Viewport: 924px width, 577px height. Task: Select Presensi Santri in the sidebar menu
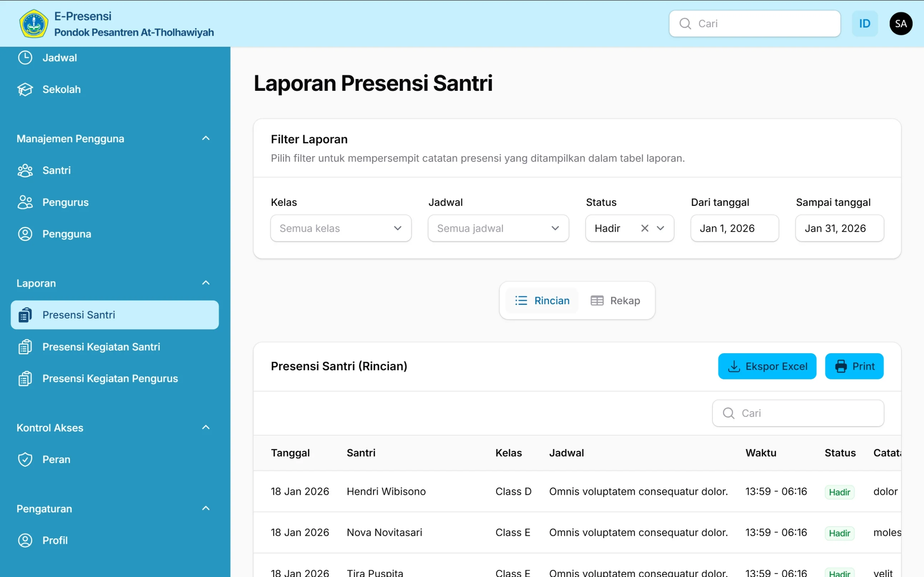point(79,315)
